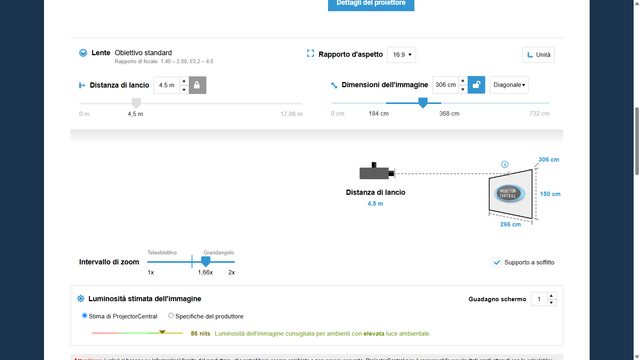Click the Distanza di lancio slider handle
The width and height of the screenshot is (640, 360).
tap(136, 103)
